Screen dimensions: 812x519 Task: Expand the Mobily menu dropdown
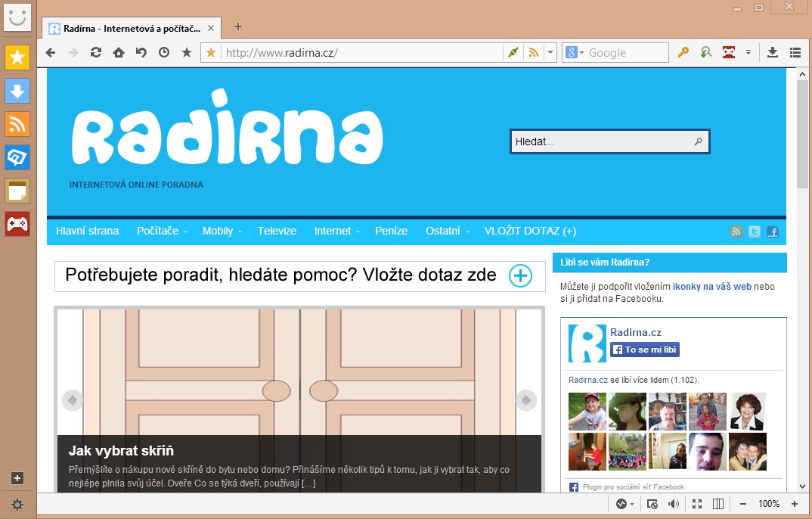tap(240, 232)
